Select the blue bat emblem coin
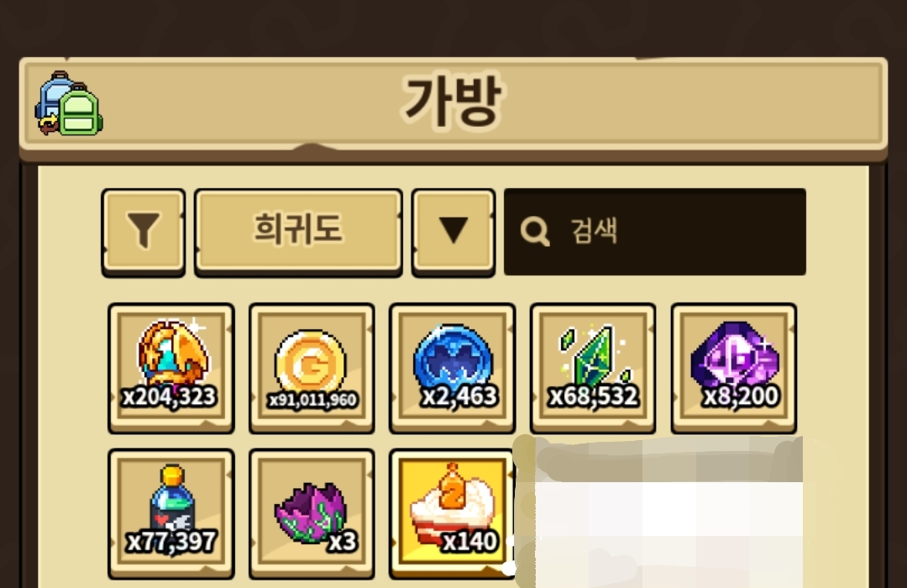Viewport: 907px width, 588px height. pyautogui.click(x=453, y=368)
